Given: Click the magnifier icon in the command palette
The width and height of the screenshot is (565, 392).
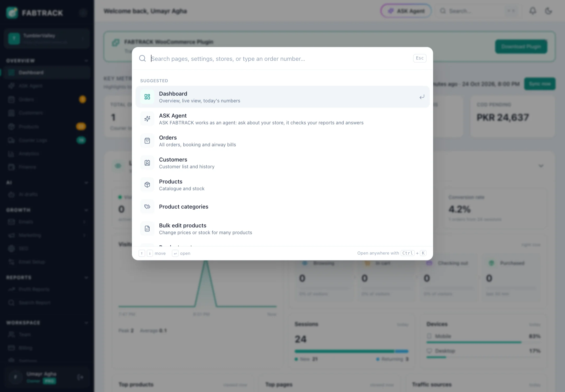Looking at the screenshot, I should pos(142,58).
